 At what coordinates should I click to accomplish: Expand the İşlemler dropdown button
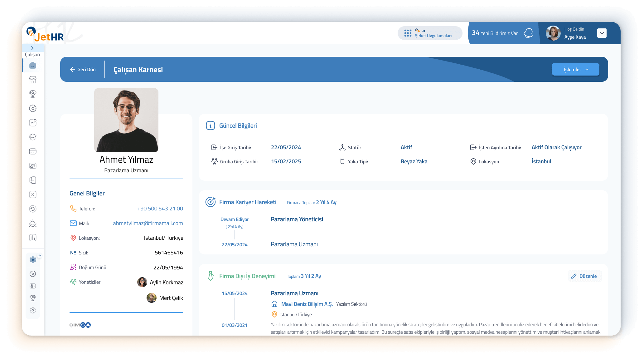(575, 69)
